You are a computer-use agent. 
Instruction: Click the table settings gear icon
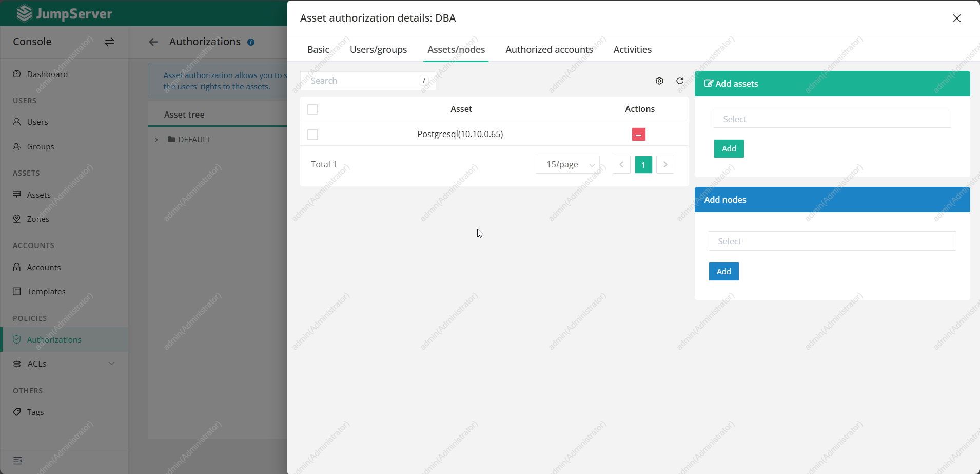(x=659, y=81)
